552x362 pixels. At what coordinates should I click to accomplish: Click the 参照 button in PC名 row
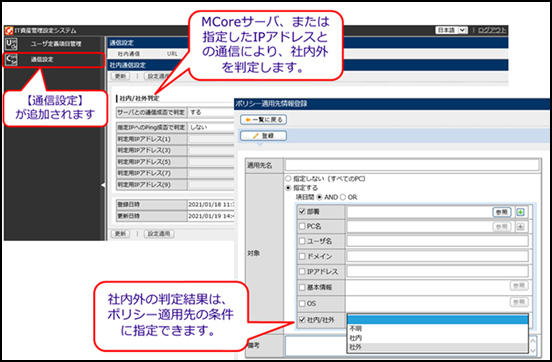(502, 227)
